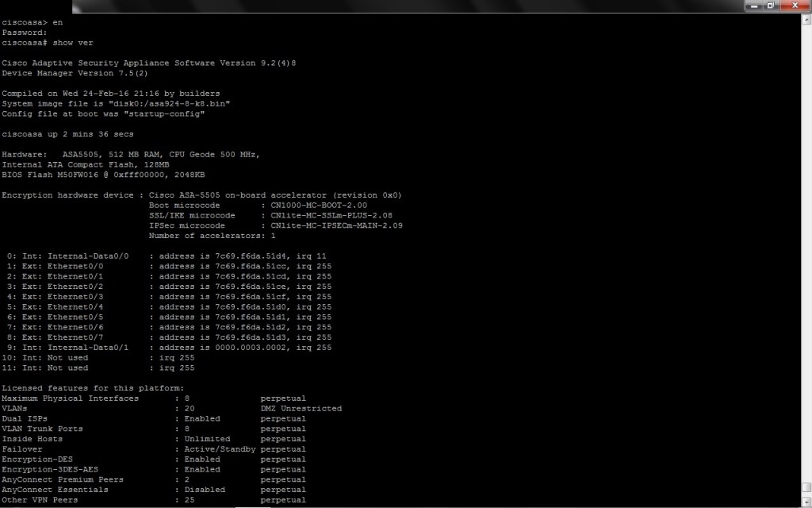Image resolution: width=812 pixels, height=508 pixels.
Task: Click the 'Inside Hosts' license row
Action: [154, 438]
